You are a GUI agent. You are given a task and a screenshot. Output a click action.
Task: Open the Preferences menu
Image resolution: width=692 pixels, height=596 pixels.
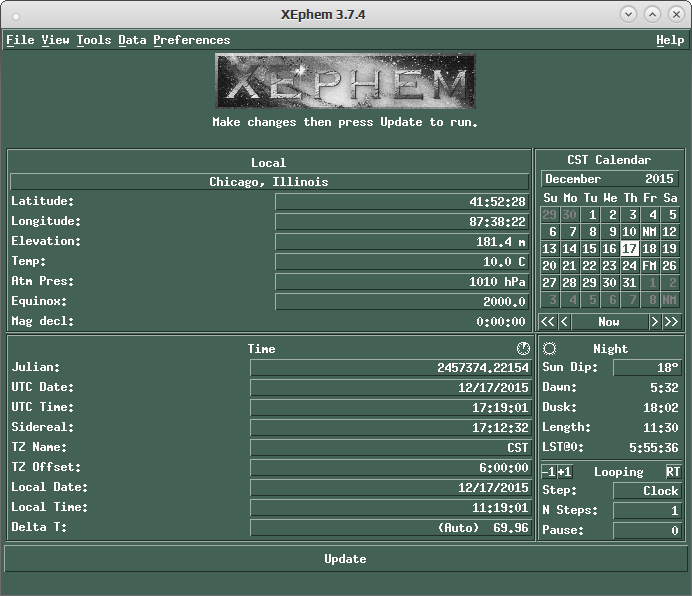192,40
